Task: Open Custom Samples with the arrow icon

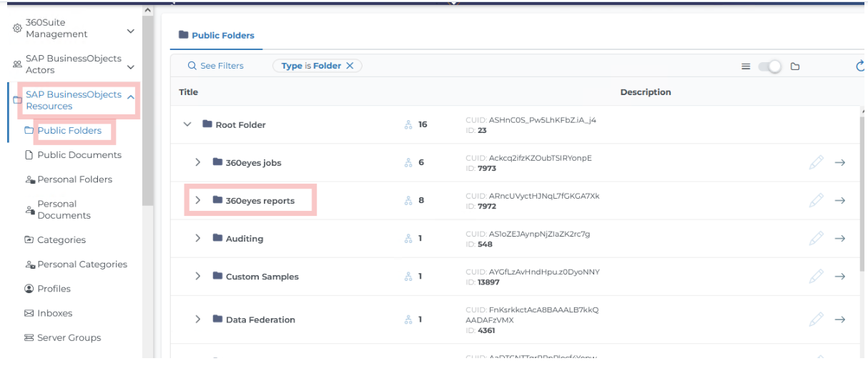Action: [840, 276]
